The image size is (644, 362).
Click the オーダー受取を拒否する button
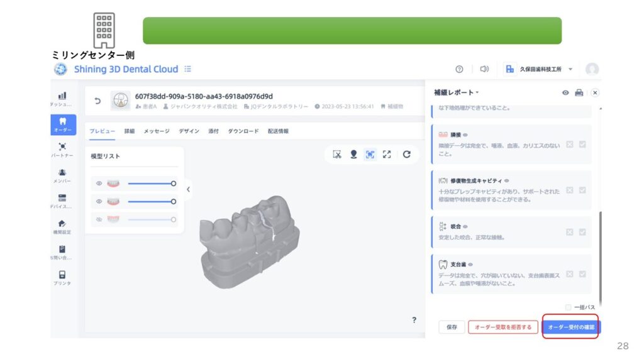[502, 327]
